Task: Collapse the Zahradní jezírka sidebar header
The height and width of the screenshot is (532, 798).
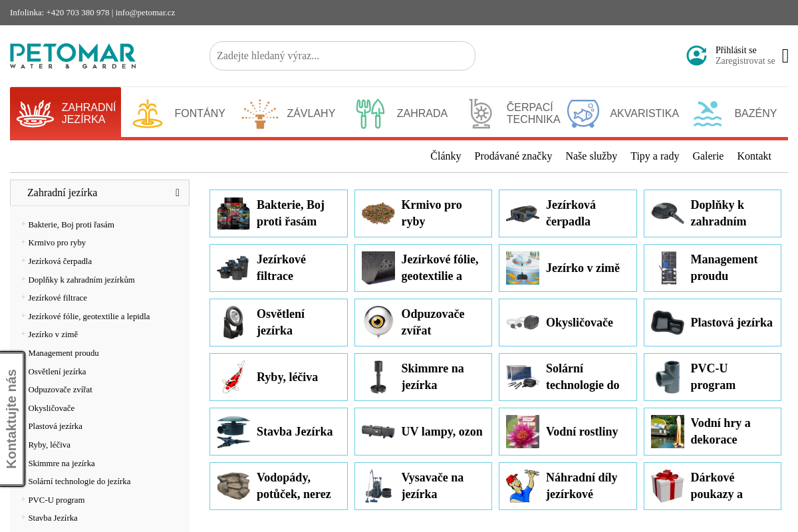Action: pos(178,193)
